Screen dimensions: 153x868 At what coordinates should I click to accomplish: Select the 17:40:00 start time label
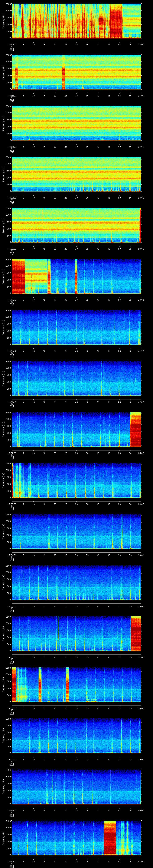coord(12,861)
